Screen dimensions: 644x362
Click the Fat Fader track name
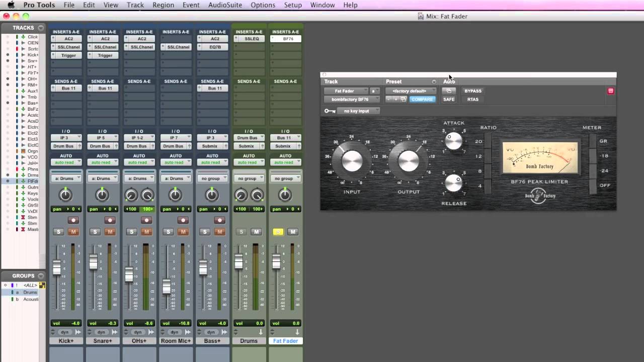click(285, 341)
